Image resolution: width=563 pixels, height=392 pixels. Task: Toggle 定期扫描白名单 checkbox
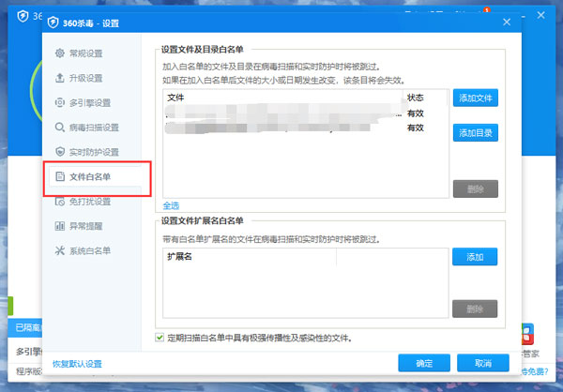point(160,338)
